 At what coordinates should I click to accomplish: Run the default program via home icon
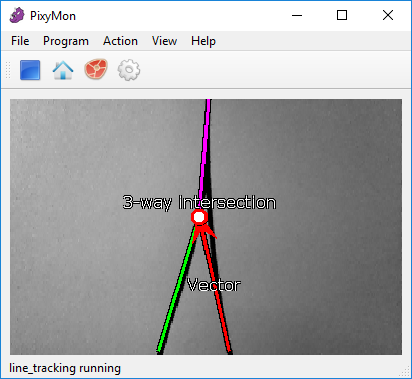click(63, 70)
